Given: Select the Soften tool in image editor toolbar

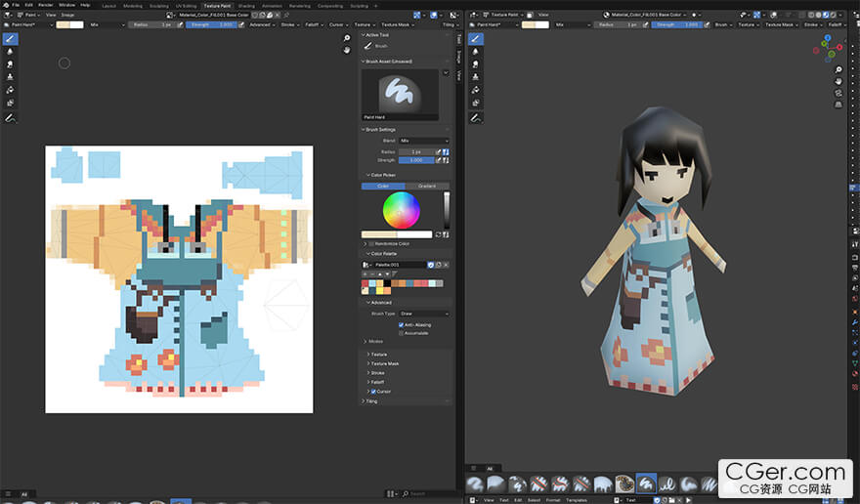Looking at the screenshot, I should pyautogui.click(x=11, y=51).
